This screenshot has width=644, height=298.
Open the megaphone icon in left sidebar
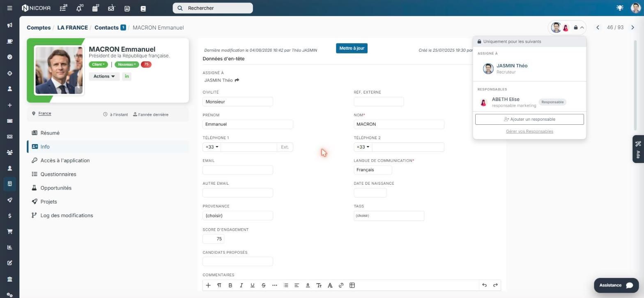[10, 25]
